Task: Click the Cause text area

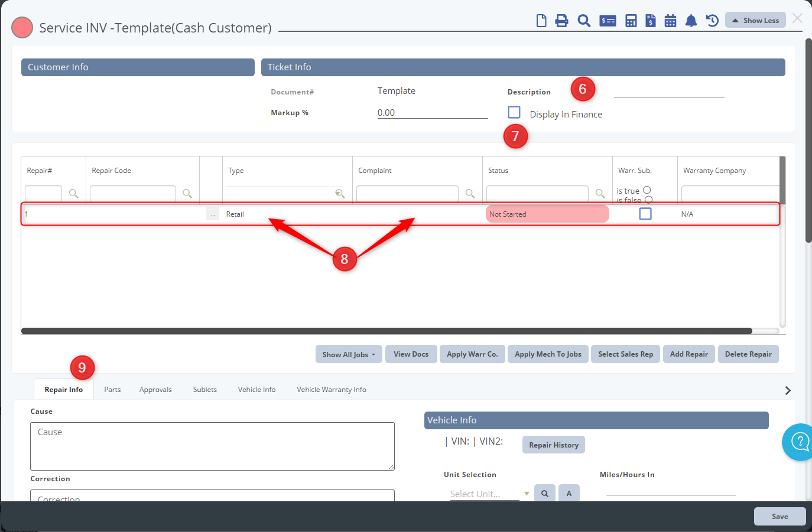Action: [212, 446]
